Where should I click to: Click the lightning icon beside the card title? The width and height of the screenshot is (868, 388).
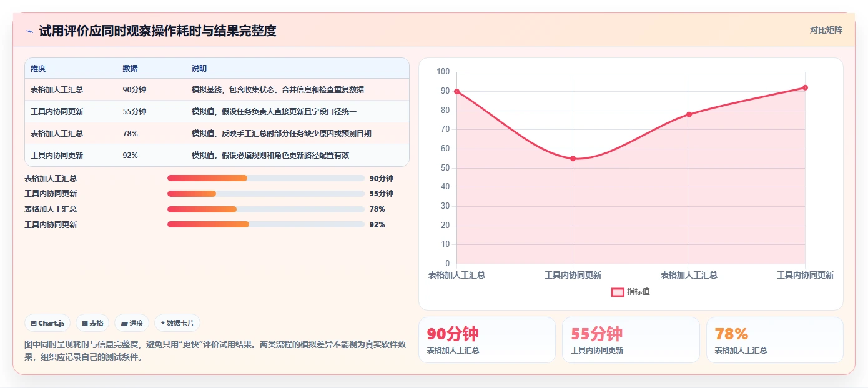[30, 31]
